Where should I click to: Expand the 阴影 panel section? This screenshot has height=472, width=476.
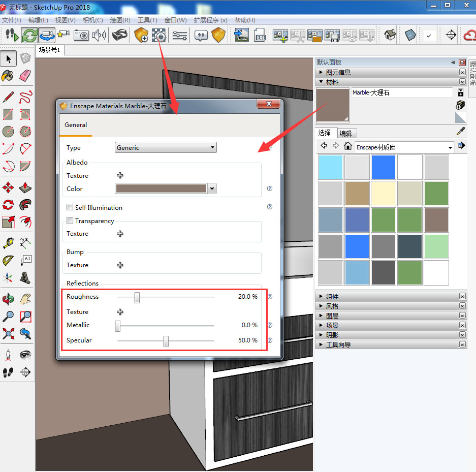321,335
